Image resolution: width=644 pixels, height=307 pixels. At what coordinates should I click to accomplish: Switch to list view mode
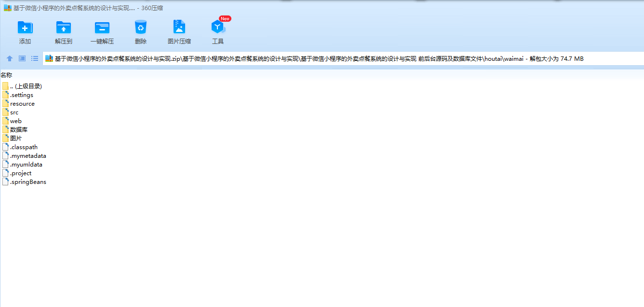(35, 58)
